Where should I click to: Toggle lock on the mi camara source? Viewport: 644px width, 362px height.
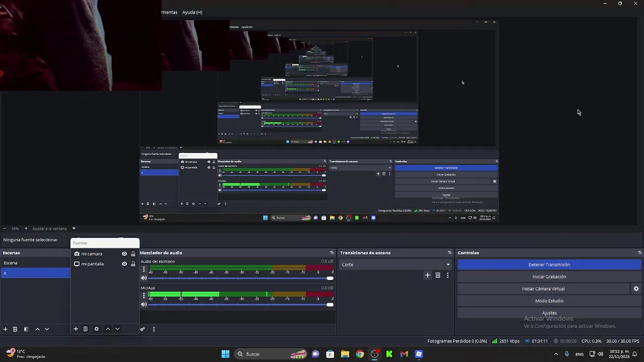[133, 254]
